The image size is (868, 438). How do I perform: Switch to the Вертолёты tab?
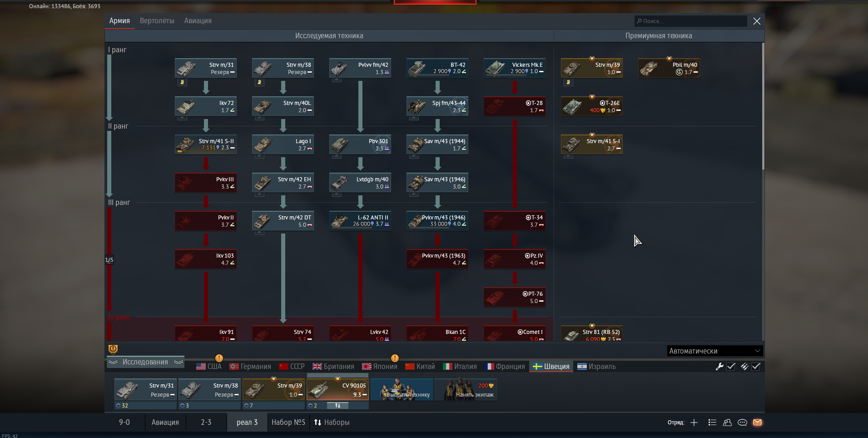point(157,21)
